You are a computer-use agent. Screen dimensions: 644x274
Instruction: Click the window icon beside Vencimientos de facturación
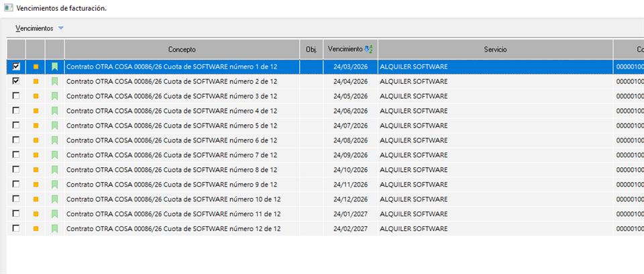pos(8,8)
